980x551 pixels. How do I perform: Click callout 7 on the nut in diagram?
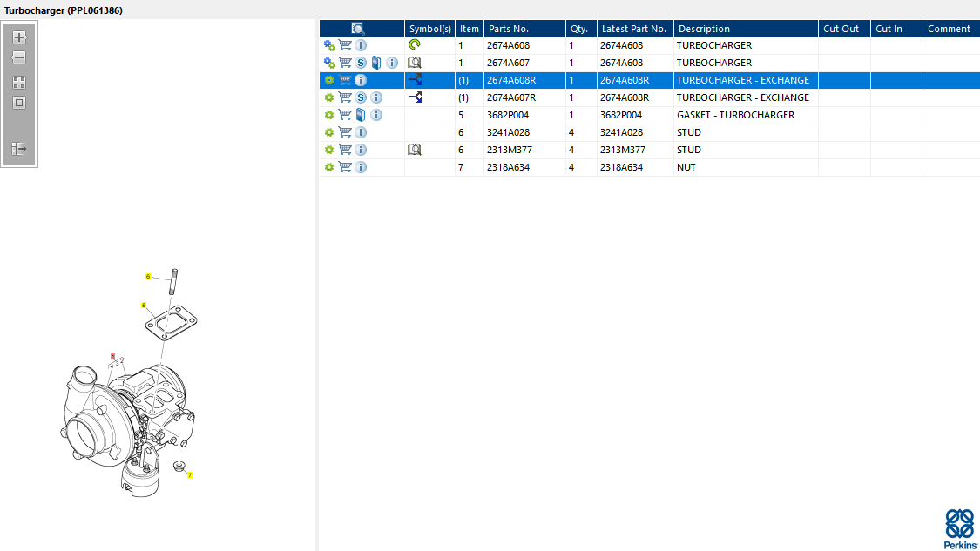(x=190, y=475)
